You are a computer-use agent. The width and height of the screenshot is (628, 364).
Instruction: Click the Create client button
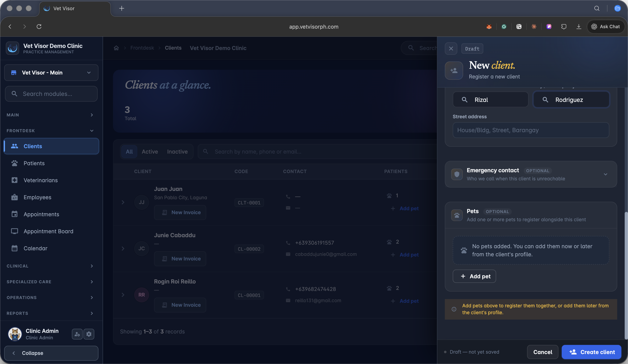point(591,352)
